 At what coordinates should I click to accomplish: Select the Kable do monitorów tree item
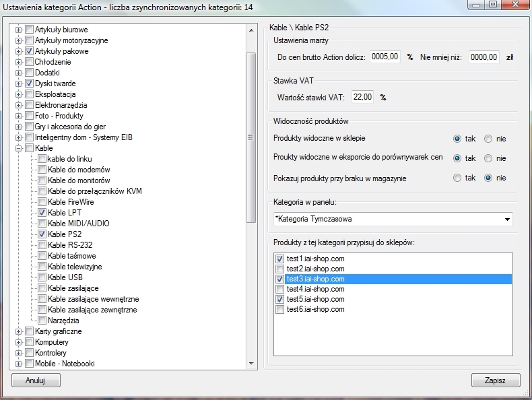pos(79,180)
